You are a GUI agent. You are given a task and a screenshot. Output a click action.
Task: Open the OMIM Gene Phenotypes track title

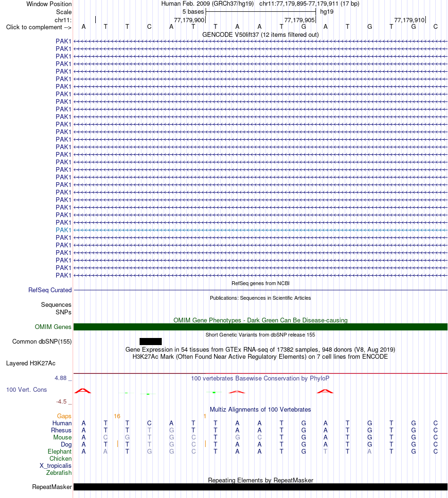[260, 320]
